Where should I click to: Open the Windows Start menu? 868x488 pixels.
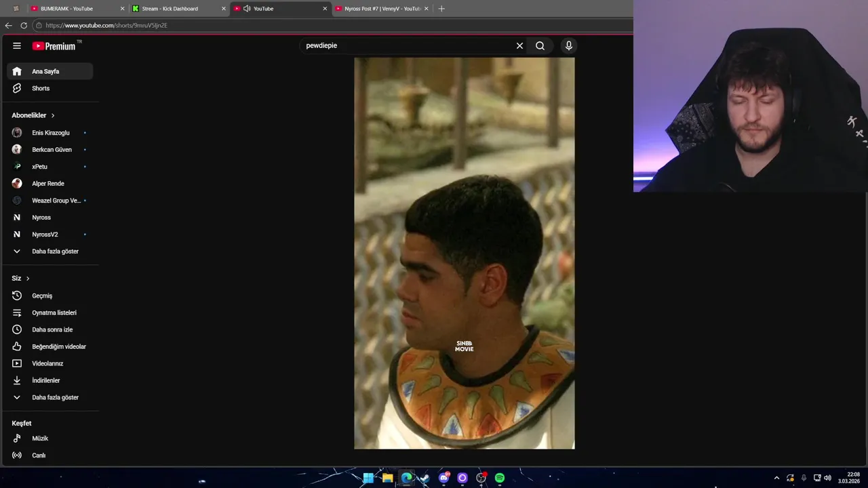[368, 478]
